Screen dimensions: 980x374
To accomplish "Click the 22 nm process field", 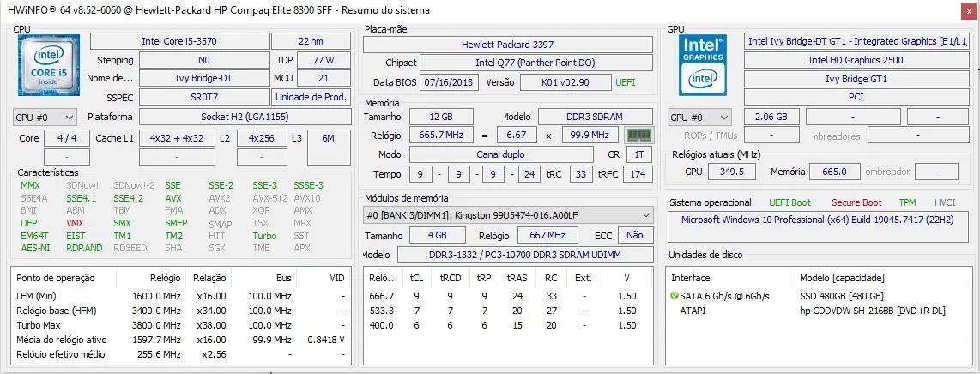I will (x=311, y=41).
